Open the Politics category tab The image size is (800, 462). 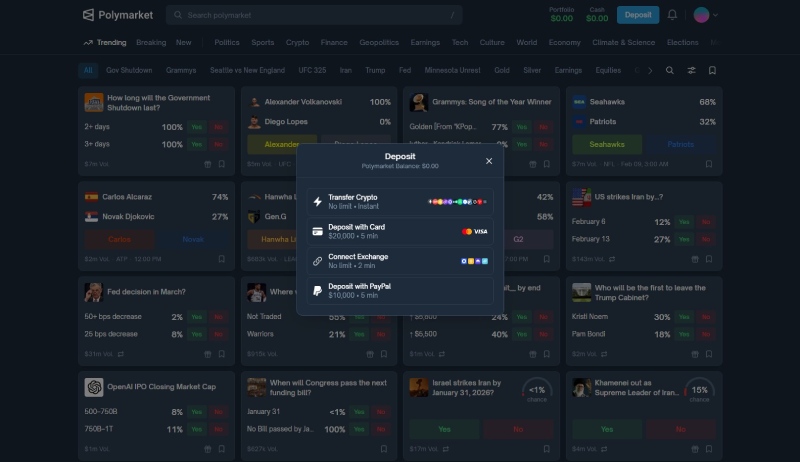[x=227, y=43]
